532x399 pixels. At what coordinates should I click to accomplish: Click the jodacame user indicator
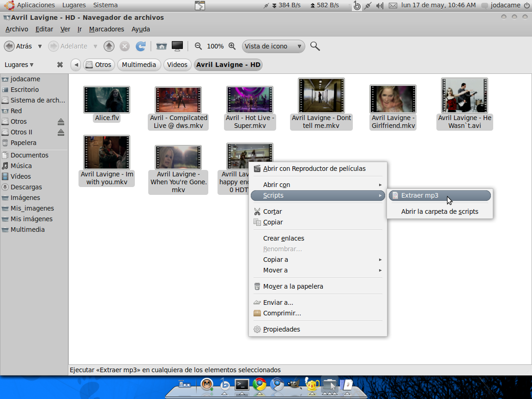click(x=502, y=5)
